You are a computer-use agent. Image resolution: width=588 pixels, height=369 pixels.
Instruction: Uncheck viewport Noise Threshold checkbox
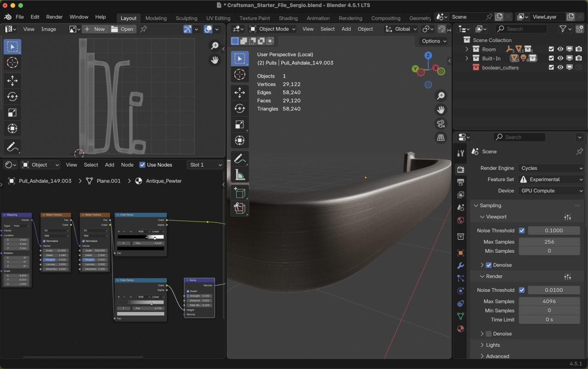[521, 230]
